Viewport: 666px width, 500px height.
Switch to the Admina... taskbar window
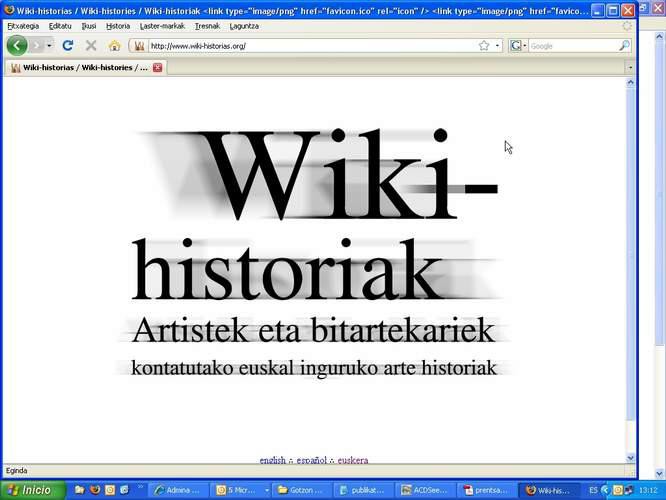(178, 490)
